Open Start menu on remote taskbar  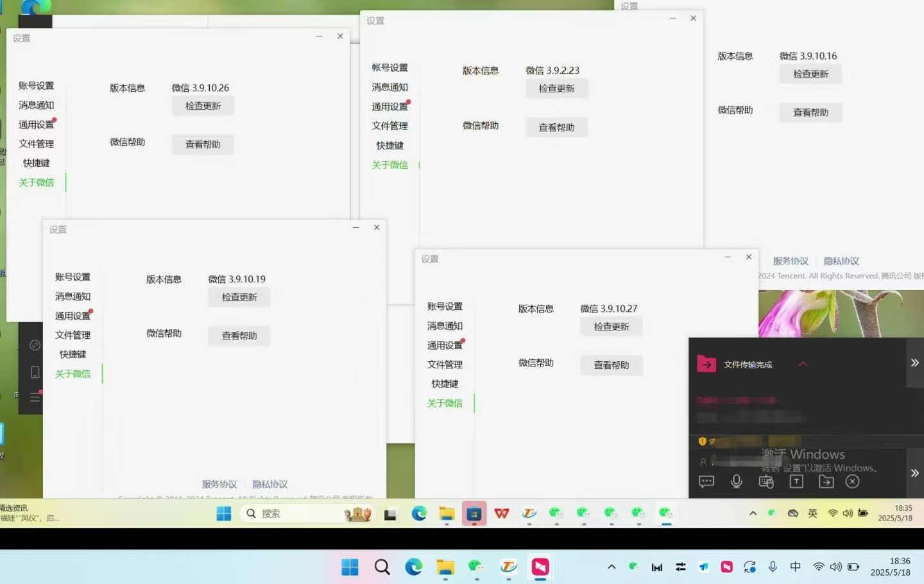coord(224,513)
